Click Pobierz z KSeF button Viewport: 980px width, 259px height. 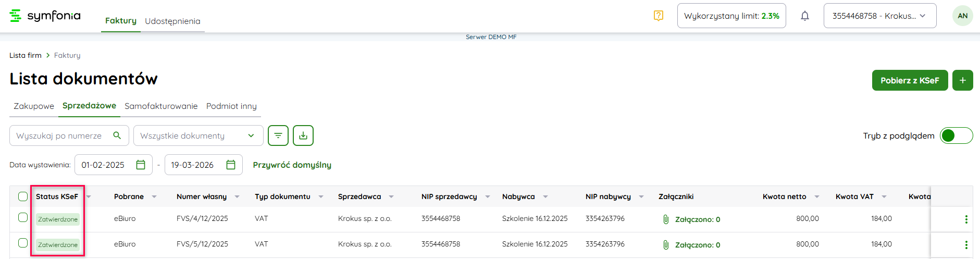910,80
